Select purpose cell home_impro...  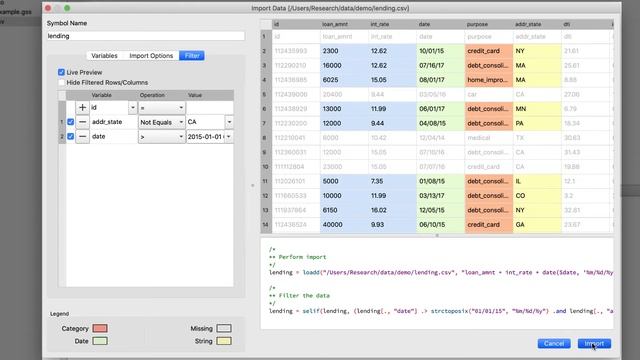click(489, 80)
